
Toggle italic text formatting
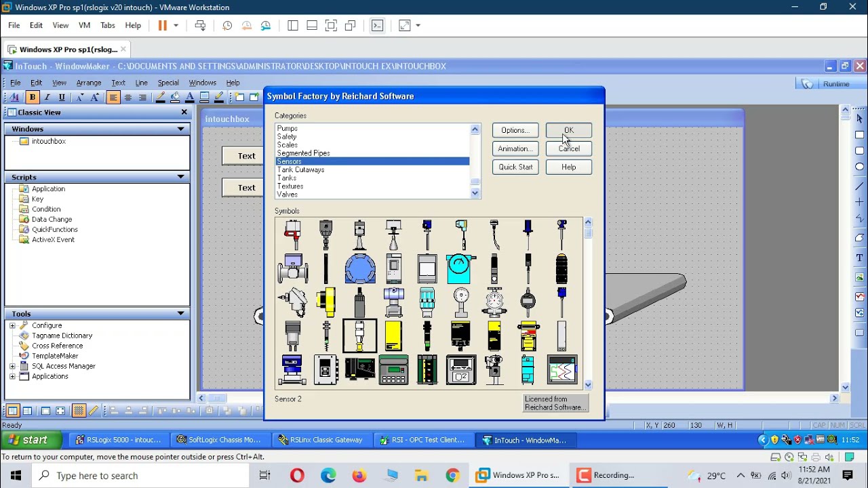pyautogui.click(x=47, y=98)
